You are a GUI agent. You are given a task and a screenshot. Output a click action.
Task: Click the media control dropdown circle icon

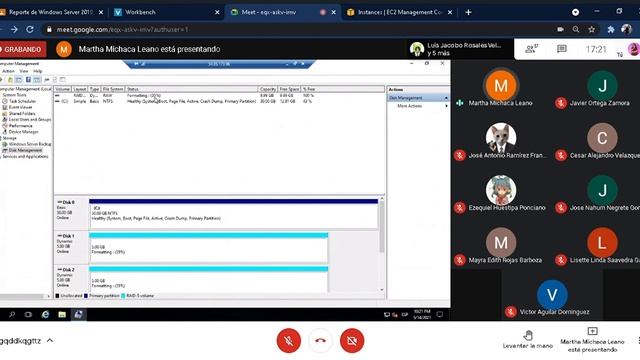pos(576,12)
